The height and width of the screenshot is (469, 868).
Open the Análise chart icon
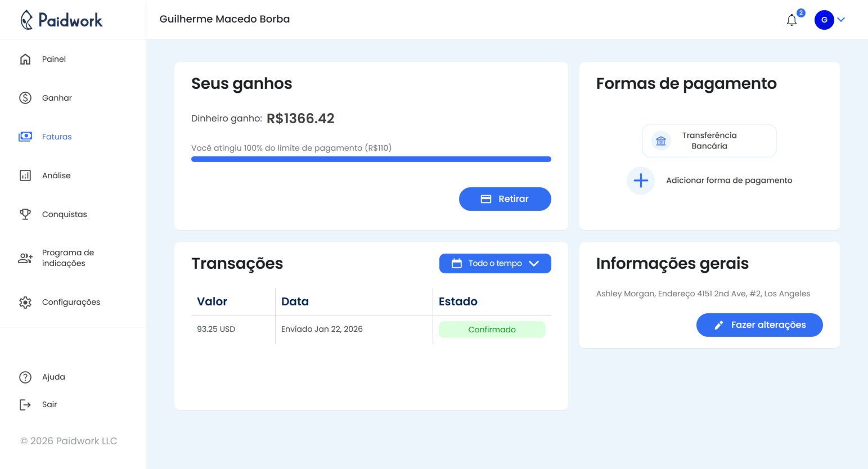[x=25, y=175]
